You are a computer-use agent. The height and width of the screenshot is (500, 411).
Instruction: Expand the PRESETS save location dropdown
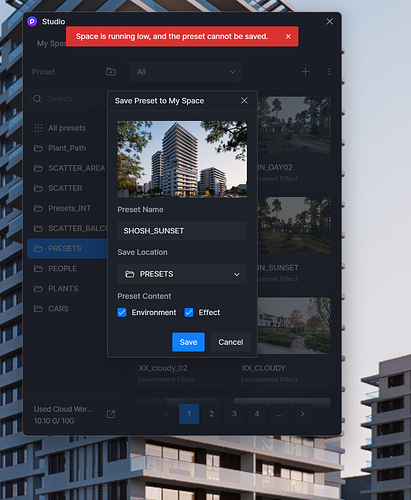(x=182, y=274)
